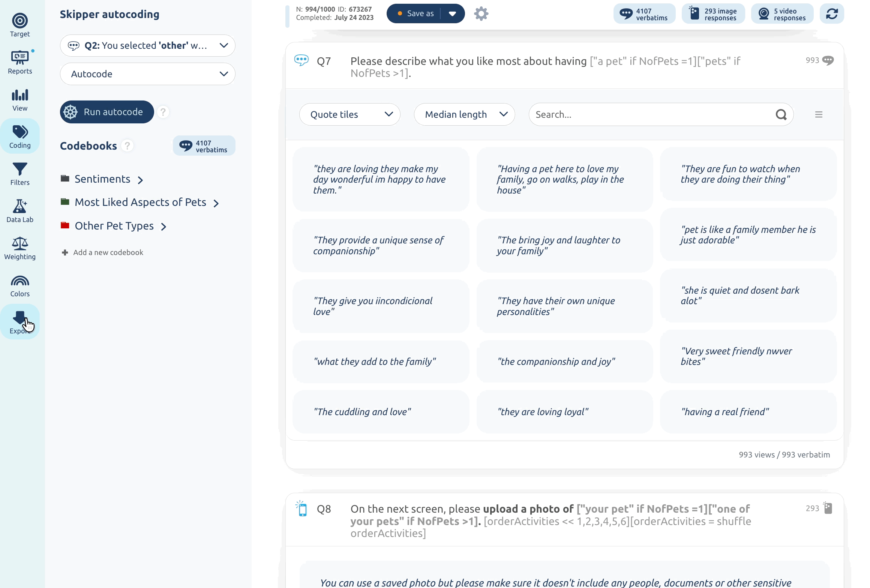The height and width of the screenshot is (588, 870).
Task: Select the Coding tag icon
Action: click(20, 136)
